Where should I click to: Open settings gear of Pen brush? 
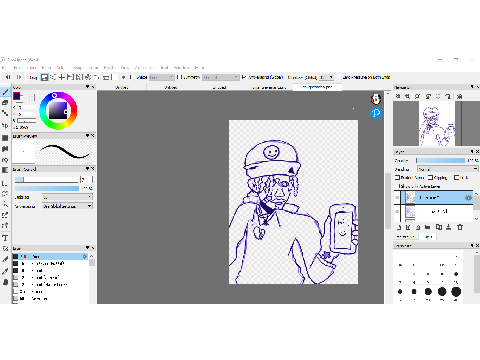click(x=85, y=256)
